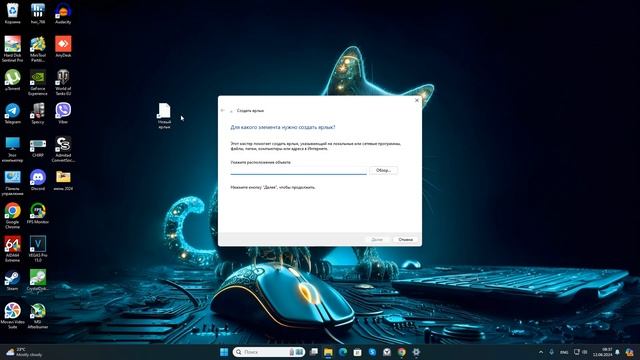
Task: Select the Viber desktop shortcut
Action: pos(63,113)
